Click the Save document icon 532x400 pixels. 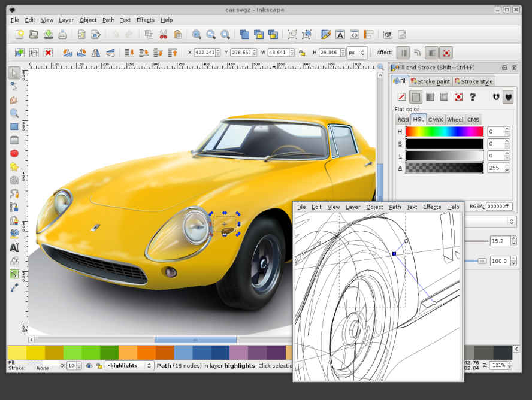48,34
